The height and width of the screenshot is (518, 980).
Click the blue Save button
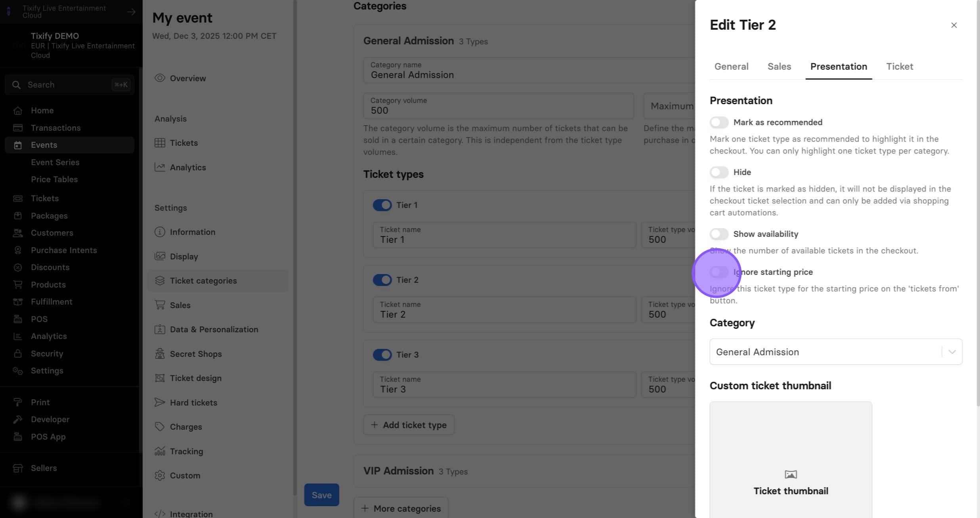point(321,495)
